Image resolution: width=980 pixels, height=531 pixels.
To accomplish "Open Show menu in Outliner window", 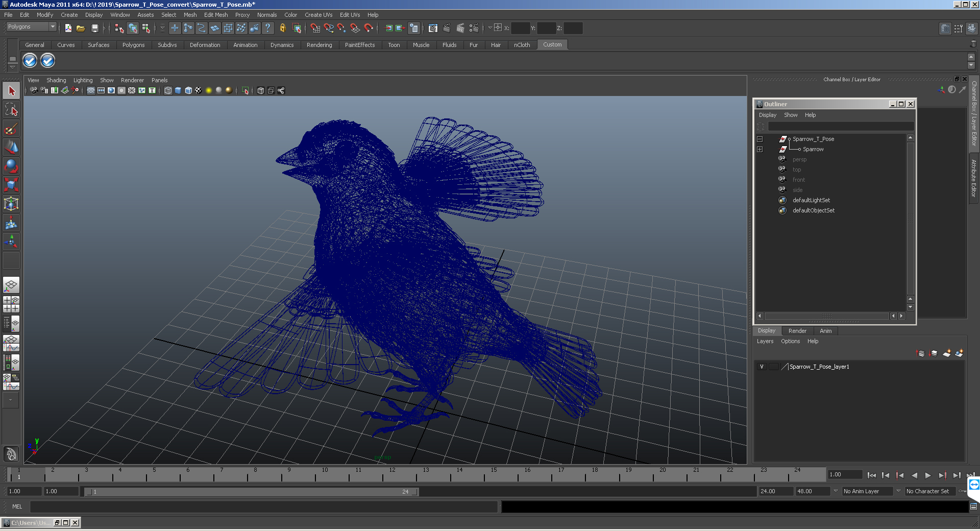I will click(x=791, y=115).
